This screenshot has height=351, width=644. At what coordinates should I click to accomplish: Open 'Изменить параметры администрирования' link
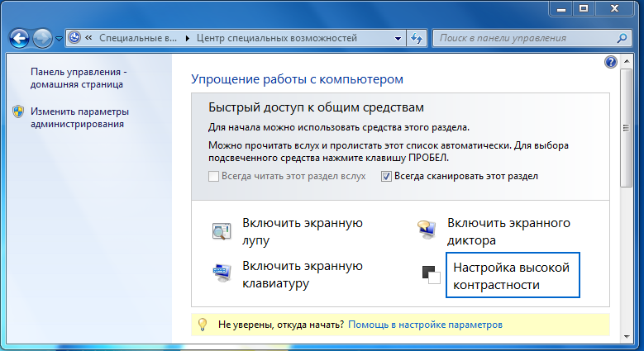tap(79, 118)
